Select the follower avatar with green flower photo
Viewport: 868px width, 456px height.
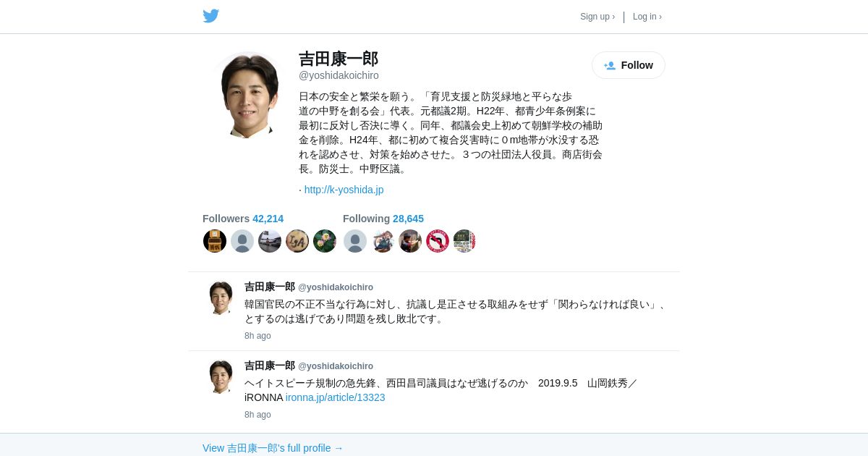coord(325,241)
